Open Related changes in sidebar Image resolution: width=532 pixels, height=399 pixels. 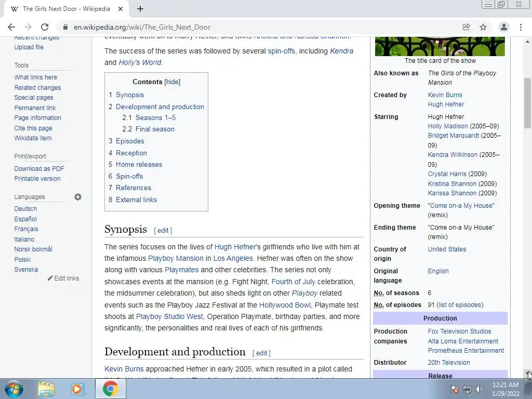tap(37, 87)
